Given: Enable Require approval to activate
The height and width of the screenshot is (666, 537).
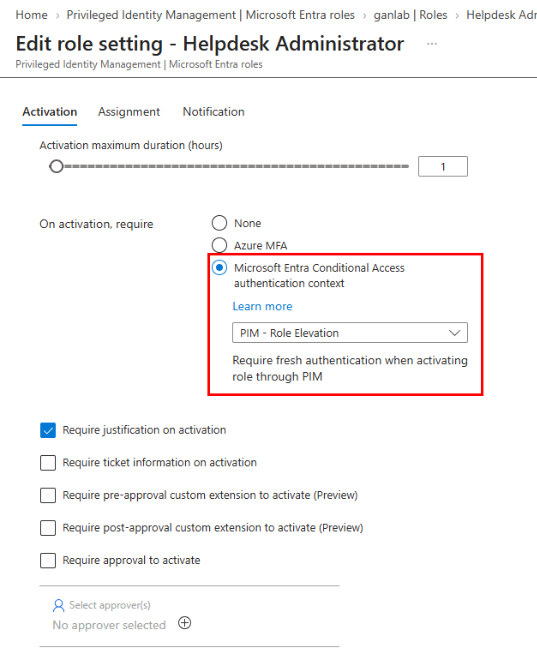Looking at the screenshot, I should [x=48, y=560].
